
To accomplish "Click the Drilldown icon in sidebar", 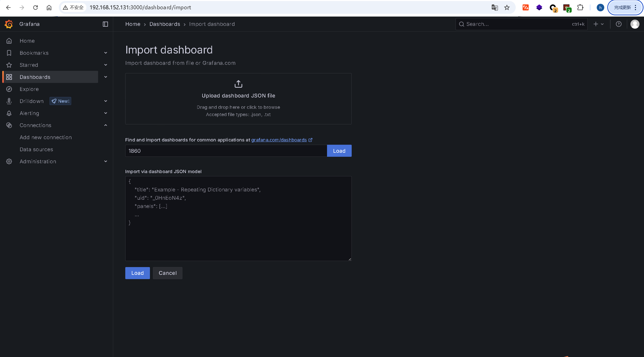I will [x=9, y=101].
